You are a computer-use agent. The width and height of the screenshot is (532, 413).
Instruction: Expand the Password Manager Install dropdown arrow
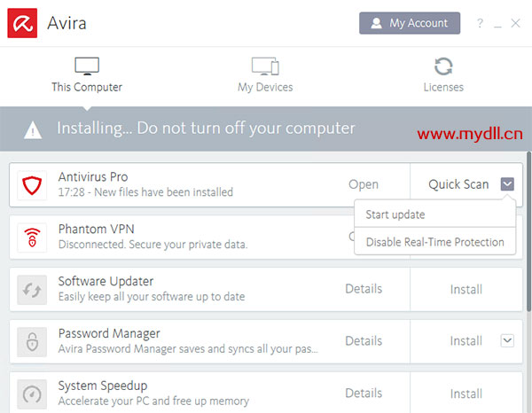pyautogui.click(x=507, y=340)
